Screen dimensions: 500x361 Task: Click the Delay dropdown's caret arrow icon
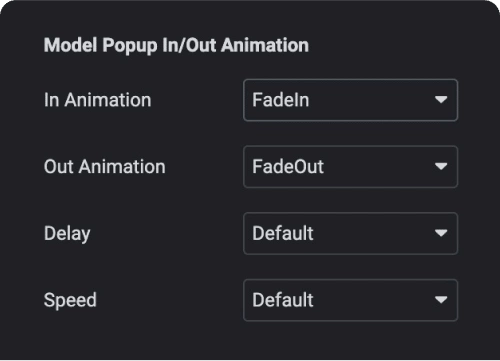pyautogui.click(x=441, y=233)
